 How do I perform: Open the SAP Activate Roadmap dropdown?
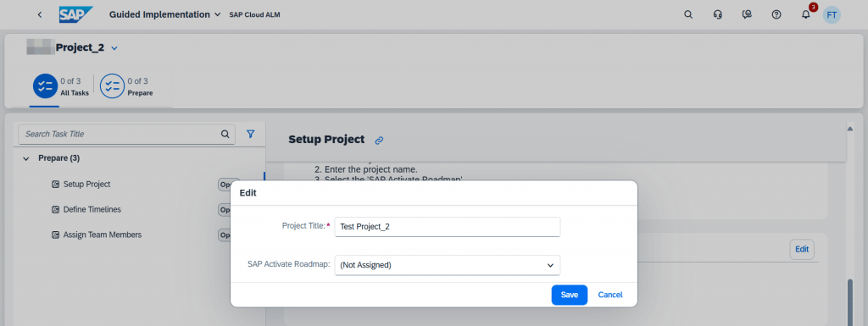coord(448,265)
